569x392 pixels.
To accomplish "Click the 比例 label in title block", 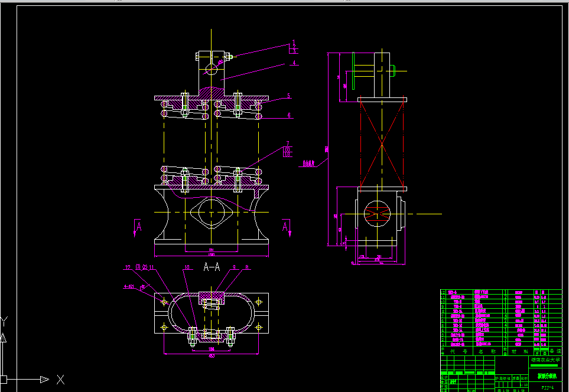I will tap(524, 378).
